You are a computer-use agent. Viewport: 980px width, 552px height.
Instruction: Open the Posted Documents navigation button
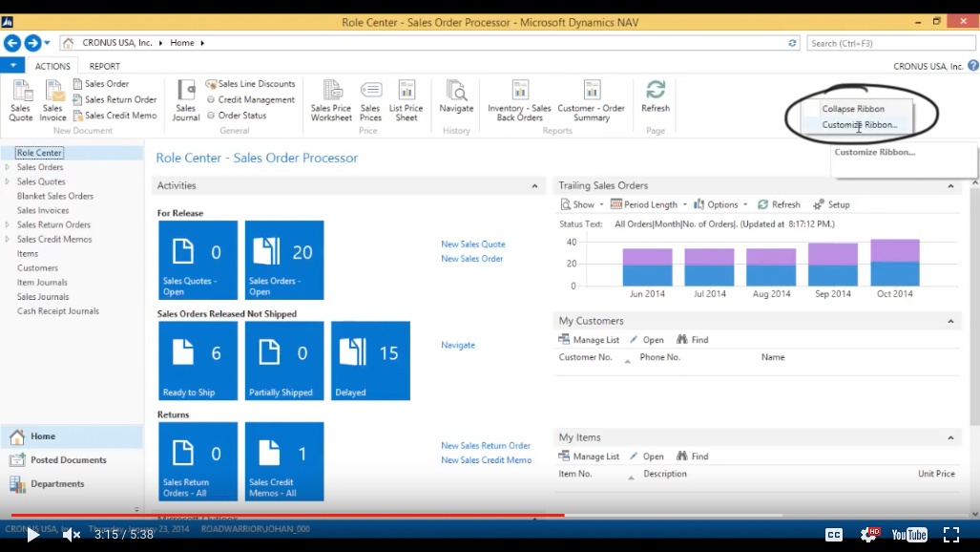[72, 460]
